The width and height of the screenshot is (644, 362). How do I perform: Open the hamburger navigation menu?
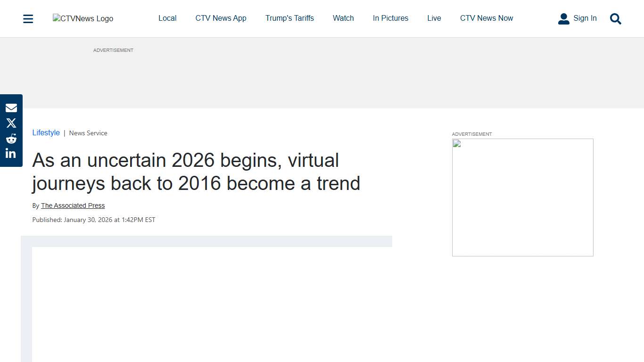[28, 18]
